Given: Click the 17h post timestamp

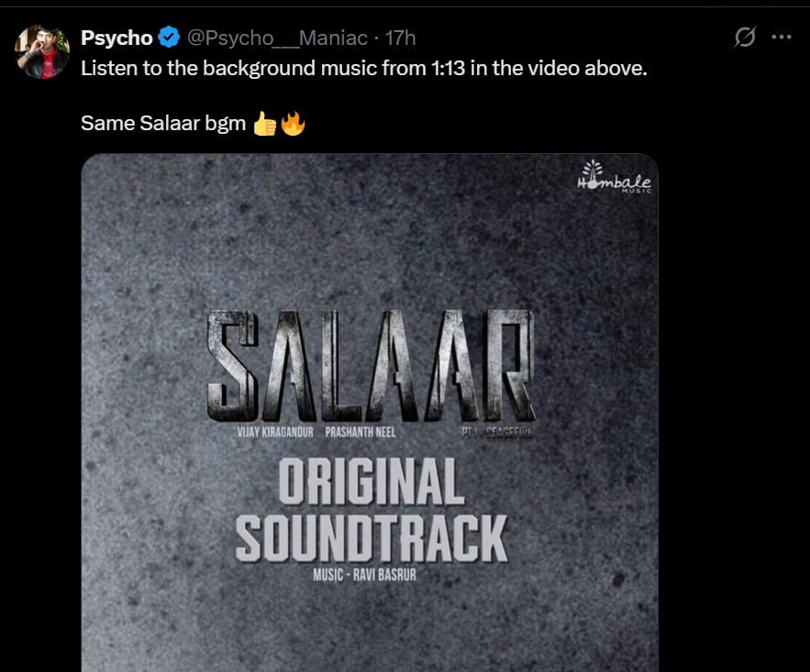Looking at the screenshot, I should tap(400, 38).
